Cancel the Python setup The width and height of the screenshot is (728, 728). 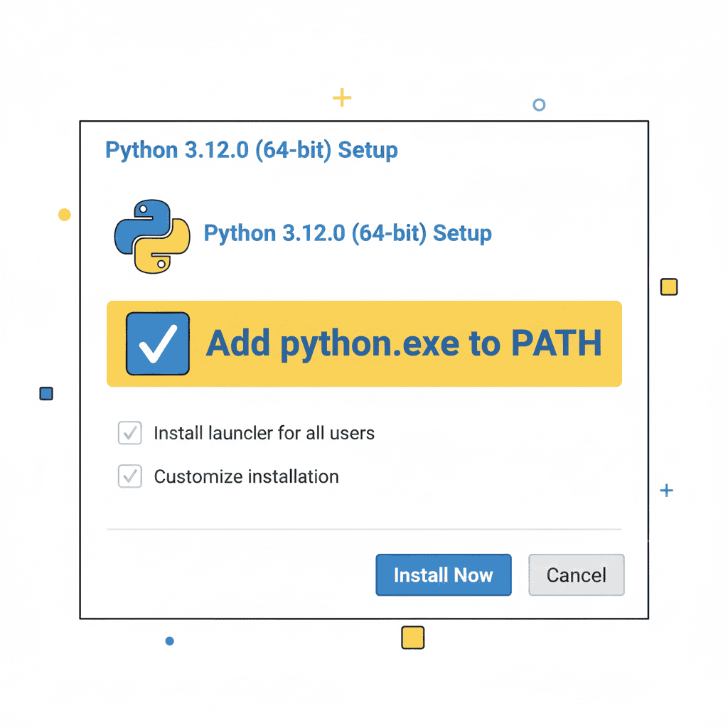point(576,575)
